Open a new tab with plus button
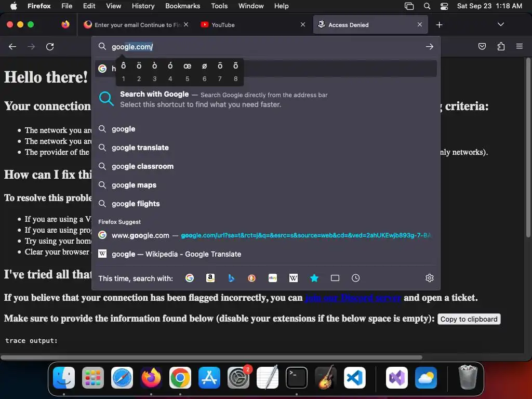The image size is (532, 399). pos(439,25)
